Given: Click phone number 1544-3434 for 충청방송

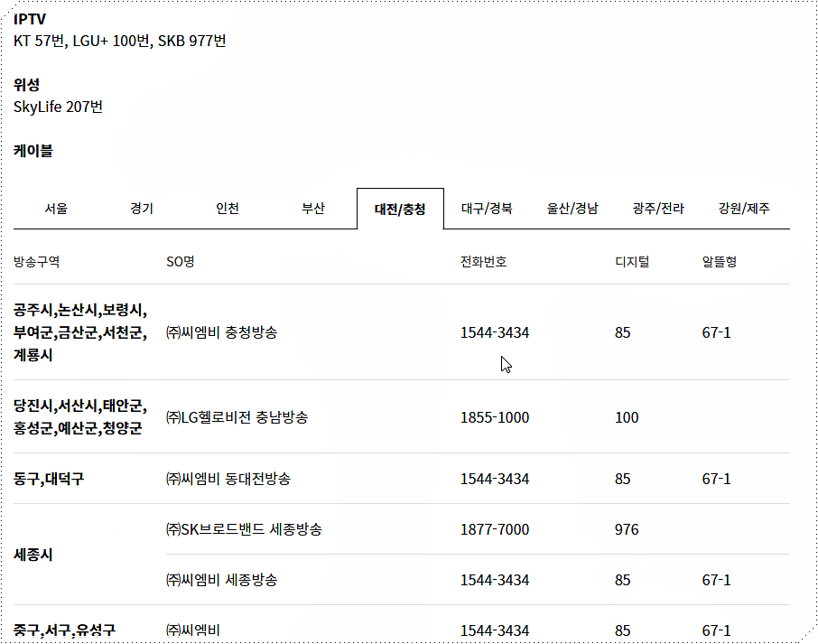Looking at the screenshot, I should tap(494, 332).
